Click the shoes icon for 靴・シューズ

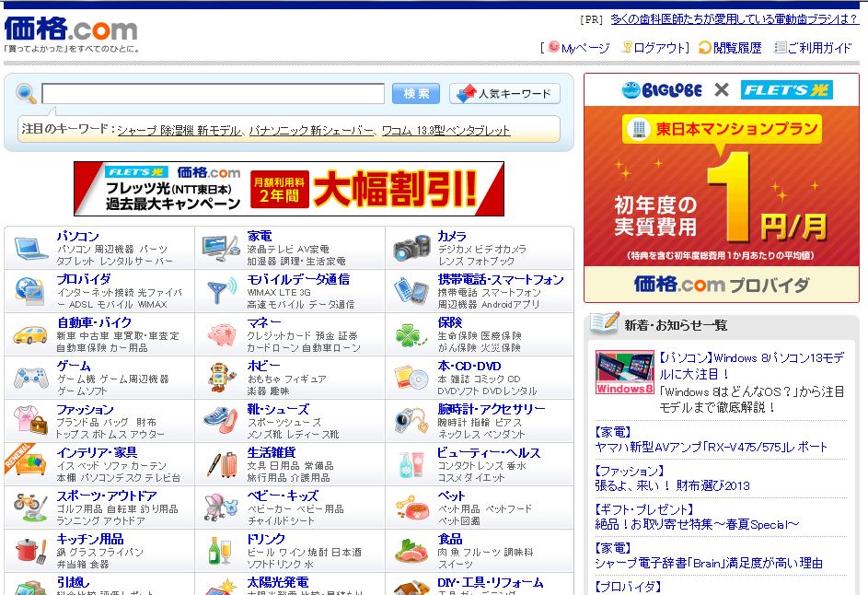pos(221,421)
